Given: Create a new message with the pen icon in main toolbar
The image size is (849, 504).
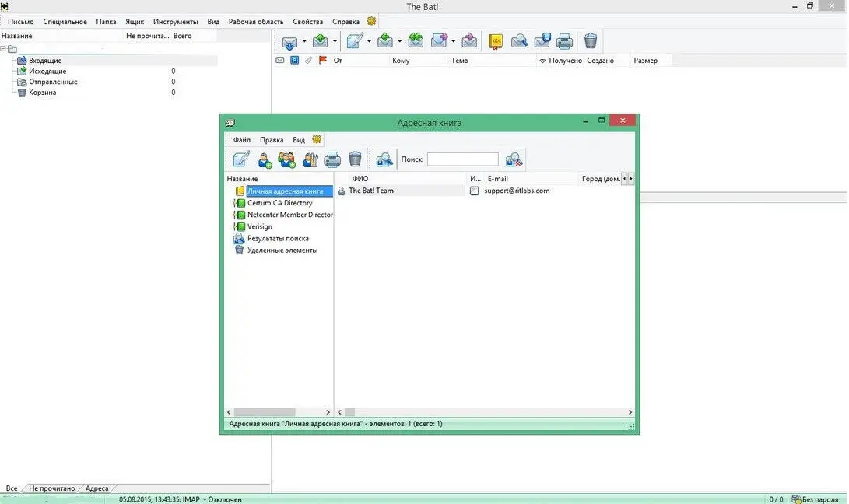Looking at the screenshot, I should (355, 40).
